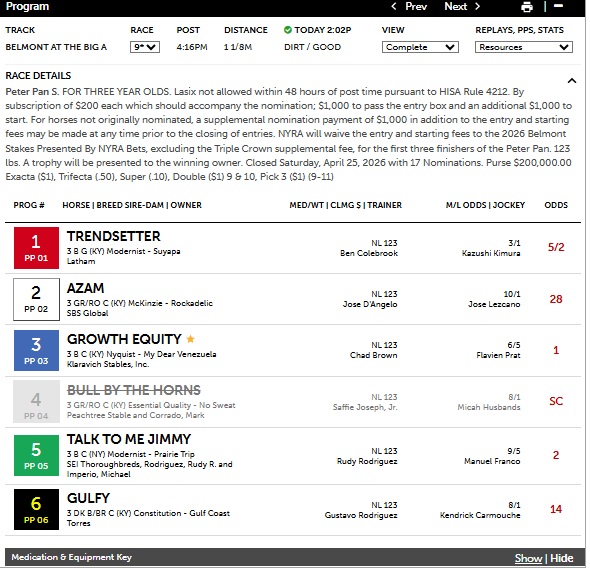The height and width of the screenshot is (568, 590).
Task: Select the black number 6 Gulfy badge
Action: (36, 509)
